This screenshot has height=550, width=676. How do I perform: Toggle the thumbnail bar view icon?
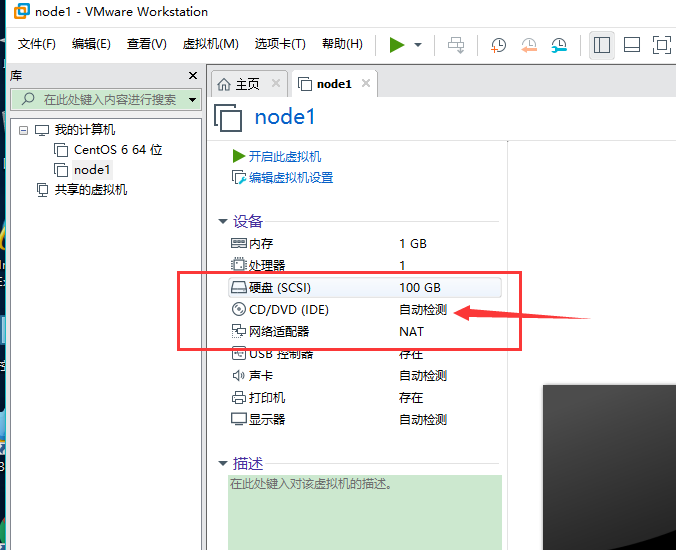click(632, 45)
